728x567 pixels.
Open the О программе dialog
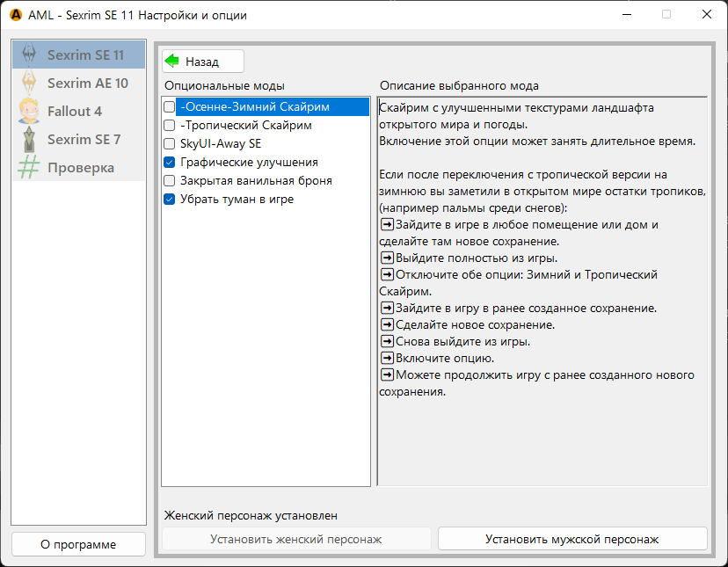(78, 544)
